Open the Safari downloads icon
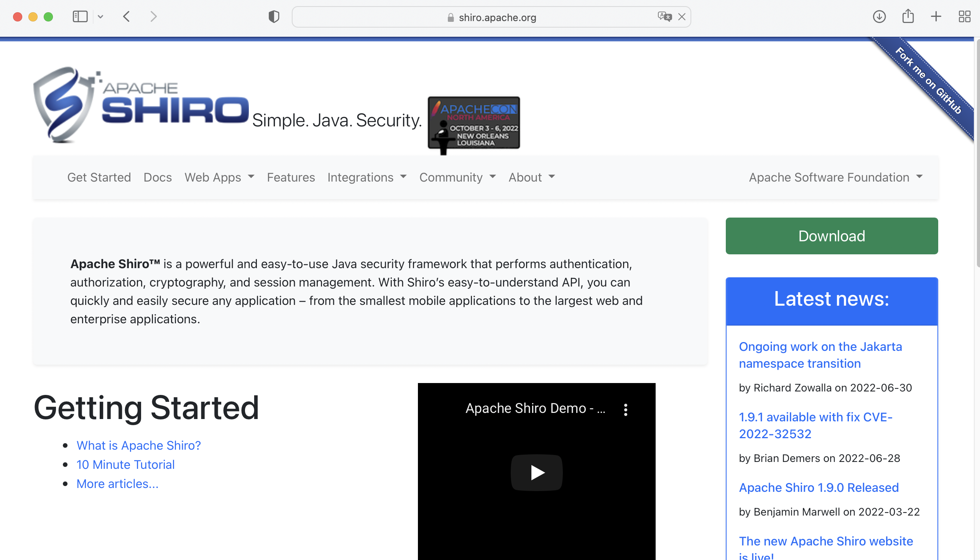 tap(879, 16)
